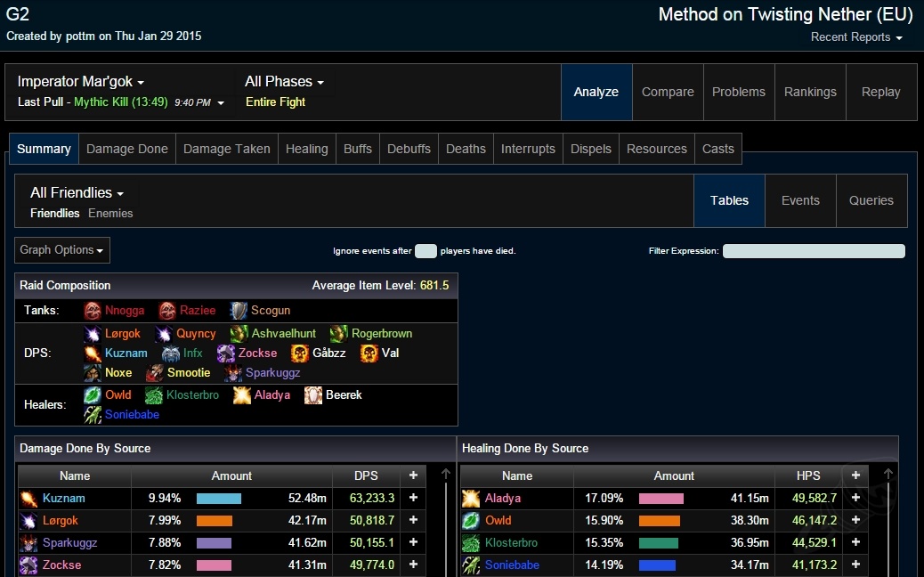Switch display mode to Events
This screenshot has width=924, height=577.
pyautogui.click(x=800, y=201)
